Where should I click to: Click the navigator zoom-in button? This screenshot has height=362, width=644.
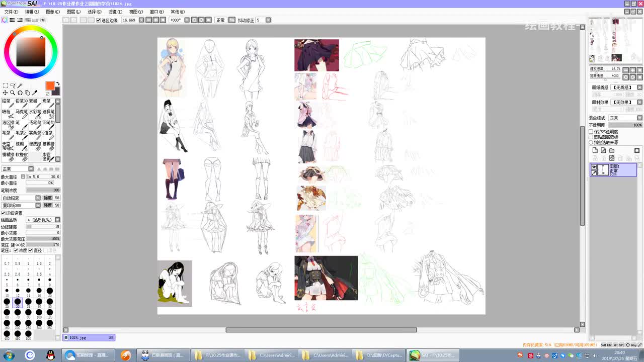pyautogui.click(x=633, y=70)
